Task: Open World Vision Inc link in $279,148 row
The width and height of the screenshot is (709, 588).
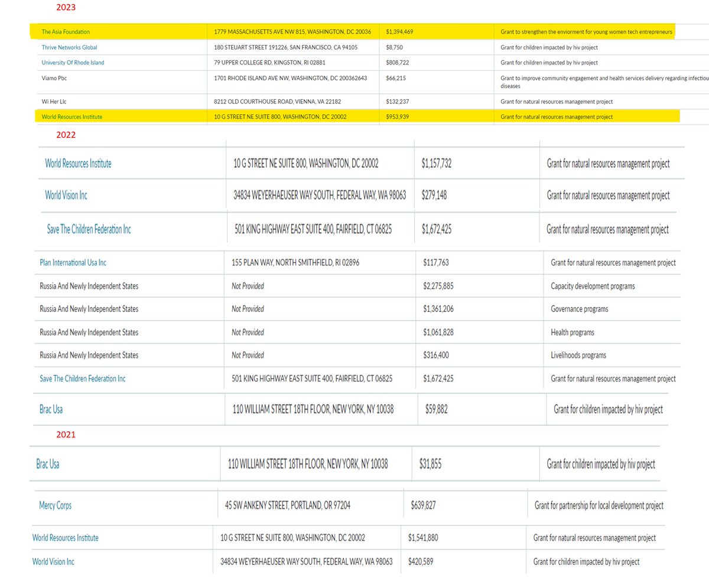Action: pos(66,195)
